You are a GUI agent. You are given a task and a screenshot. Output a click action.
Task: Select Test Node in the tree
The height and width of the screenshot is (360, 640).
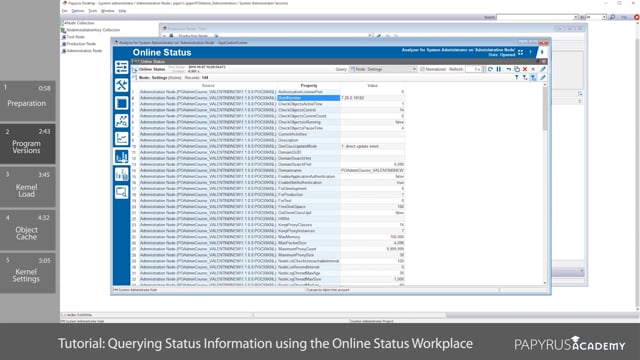coord(76,37)
